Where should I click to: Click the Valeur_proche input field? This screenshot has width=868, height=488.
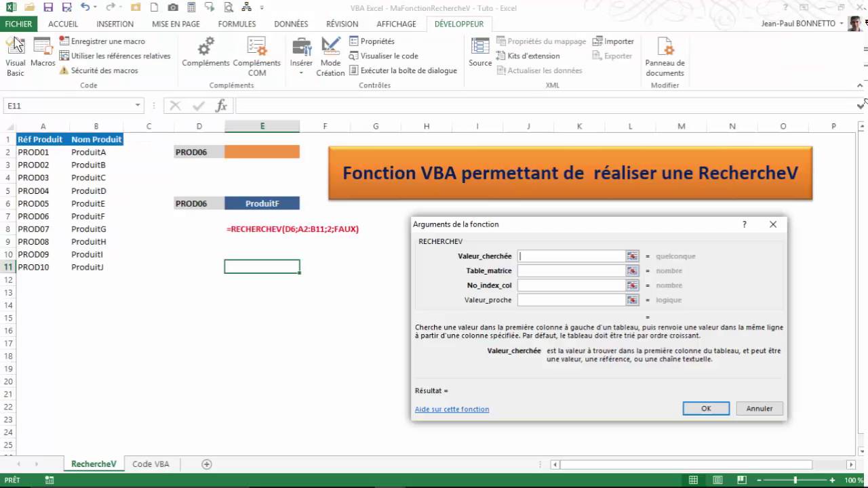tap(571, 300)
